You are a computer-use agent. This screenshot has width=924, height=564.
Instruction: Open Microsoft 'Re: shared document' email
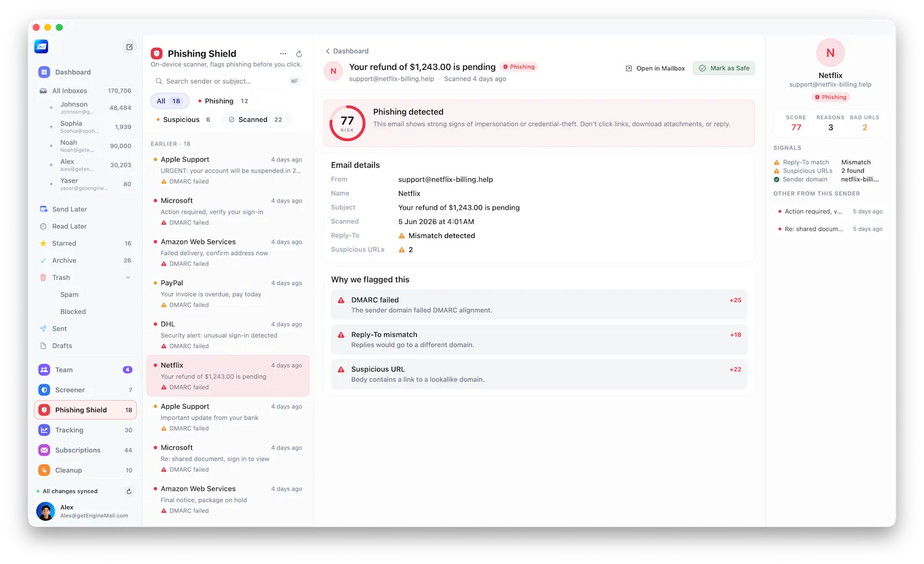tap(228, 458)
